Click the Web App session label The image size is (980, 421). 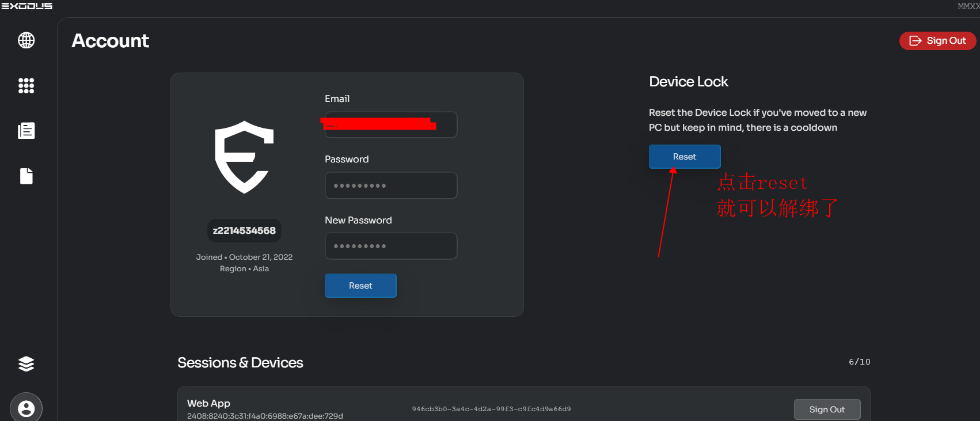[x=208, y=403]
